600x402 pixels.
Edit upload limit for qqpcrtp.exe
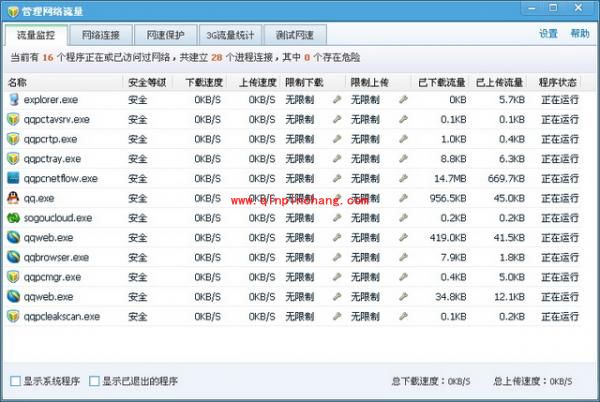pyautogui.click(x=403, y=139)
